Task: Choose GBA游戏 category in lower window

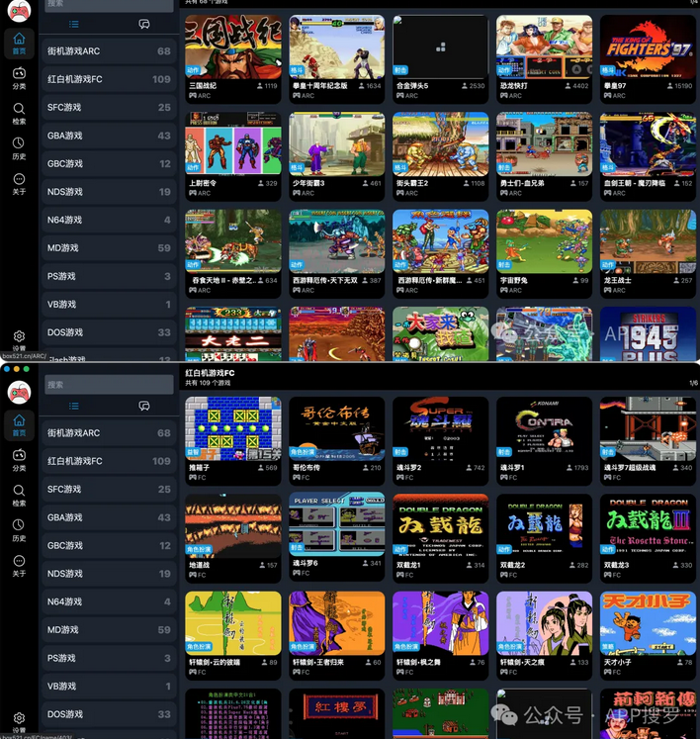Action: [x=109, y=517]
